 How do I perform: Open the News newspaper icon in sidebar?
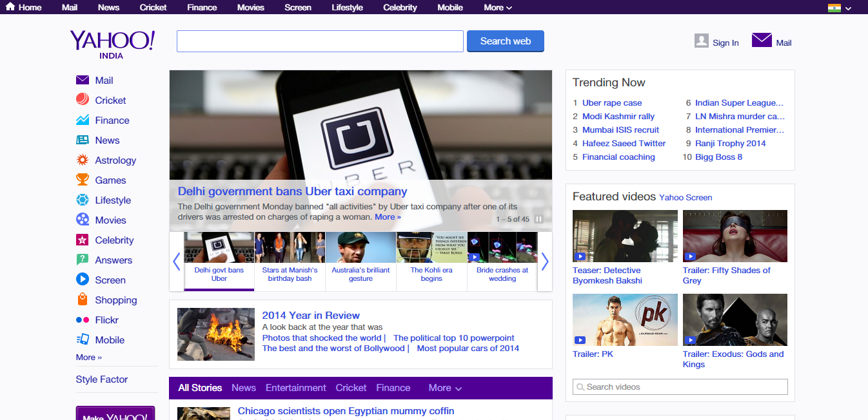(x=83, y=140)
